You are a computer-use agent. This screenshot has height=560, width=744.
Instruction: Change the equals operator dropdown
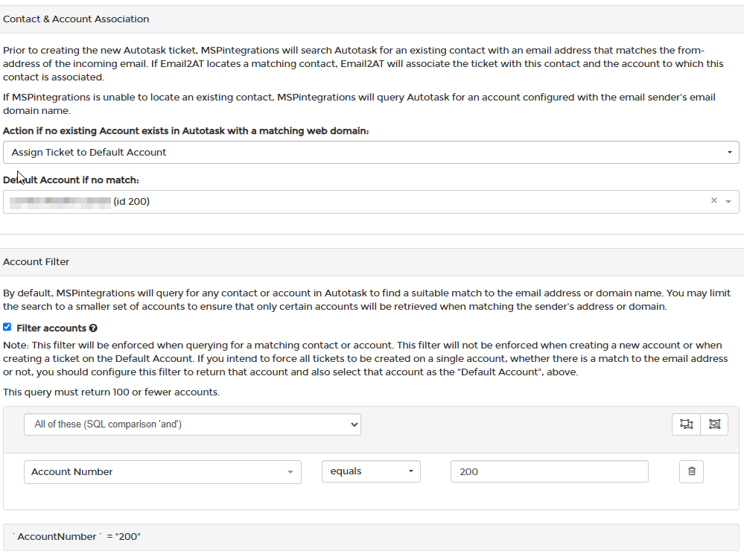(371, 471)
